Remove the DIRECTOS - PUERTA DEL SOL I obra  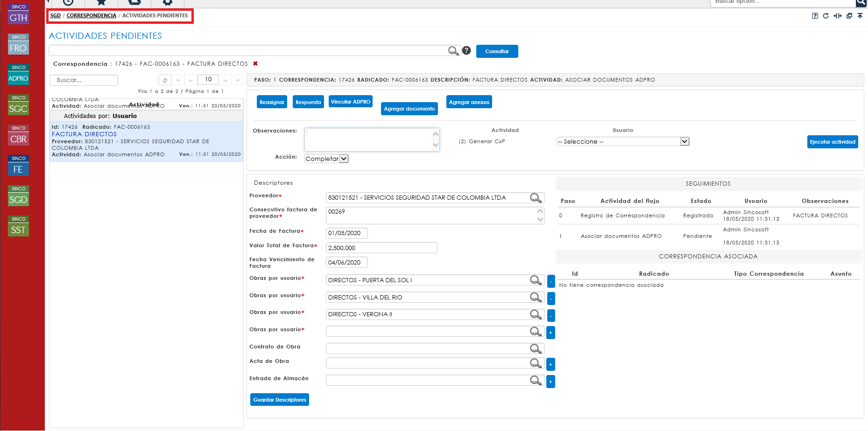pyautogui.click(x=551, y=282)
